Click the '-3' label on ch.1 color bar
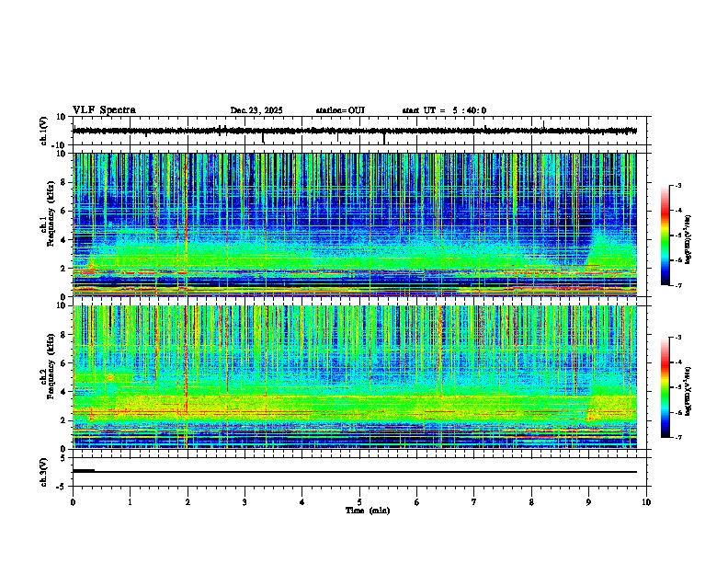Viewport: 728px width, 563px height. [677, 186]
